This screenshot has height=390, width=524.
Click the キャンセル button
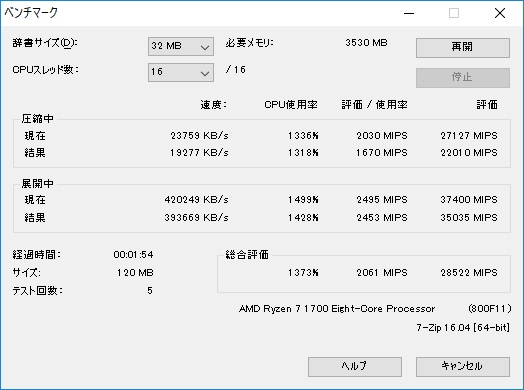(x=463, y=367)
